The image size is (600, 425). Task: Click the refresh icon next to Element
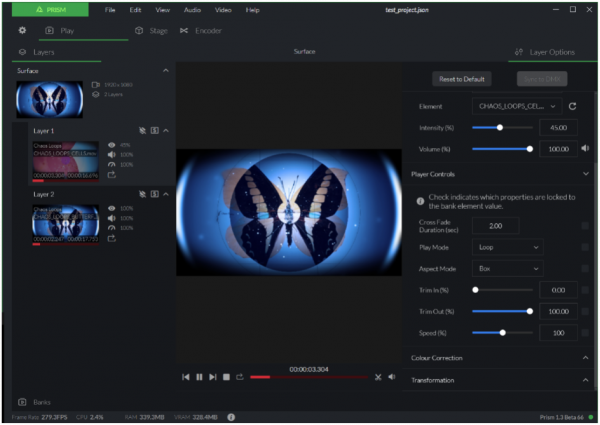572,106
